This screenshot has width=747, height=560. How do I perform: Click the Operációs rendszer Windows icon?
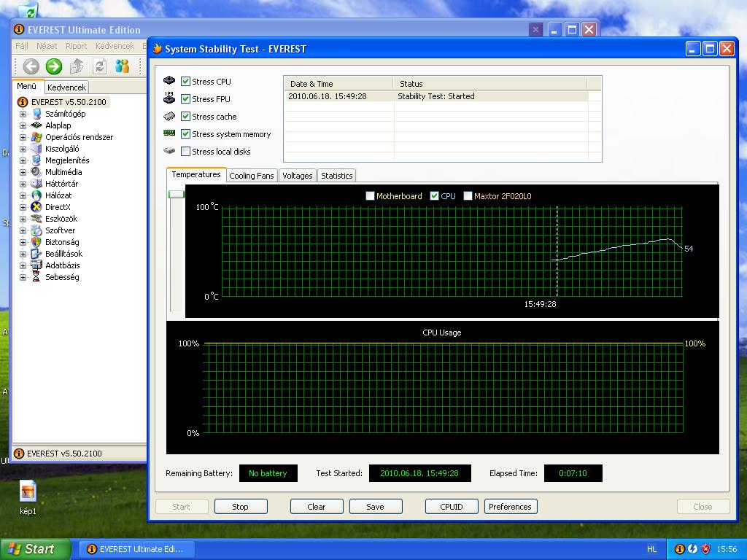click(36, 137)
